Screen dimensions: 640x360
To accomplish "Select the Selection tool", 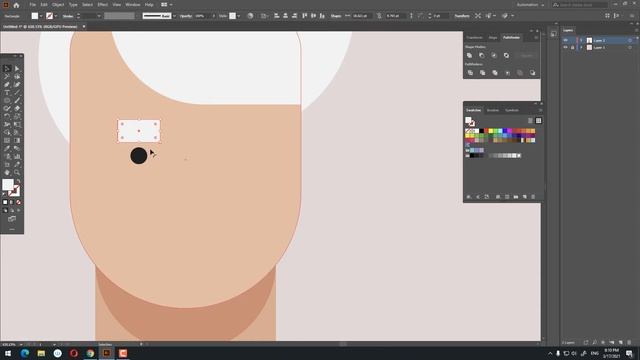I will click(7, 69).
